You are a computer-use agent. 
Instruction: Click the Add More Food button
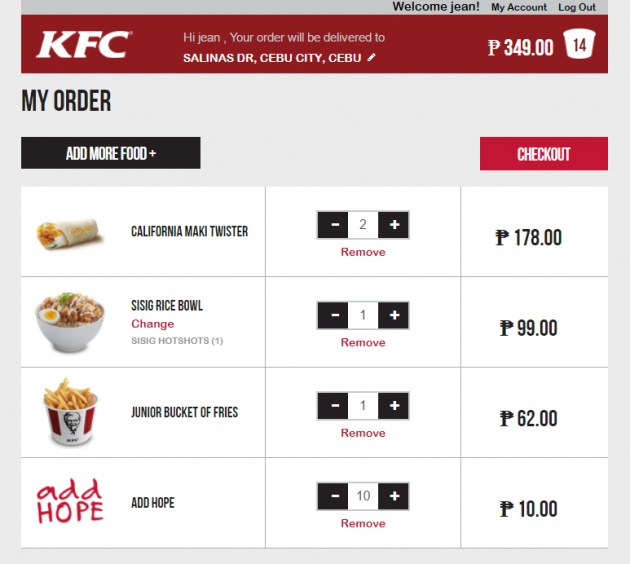[111, 153]
